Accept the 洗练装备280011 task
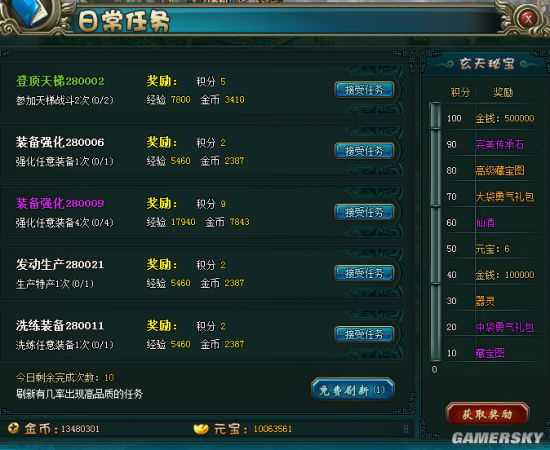This screenshot has height=450, width=550. pos(364,334)
